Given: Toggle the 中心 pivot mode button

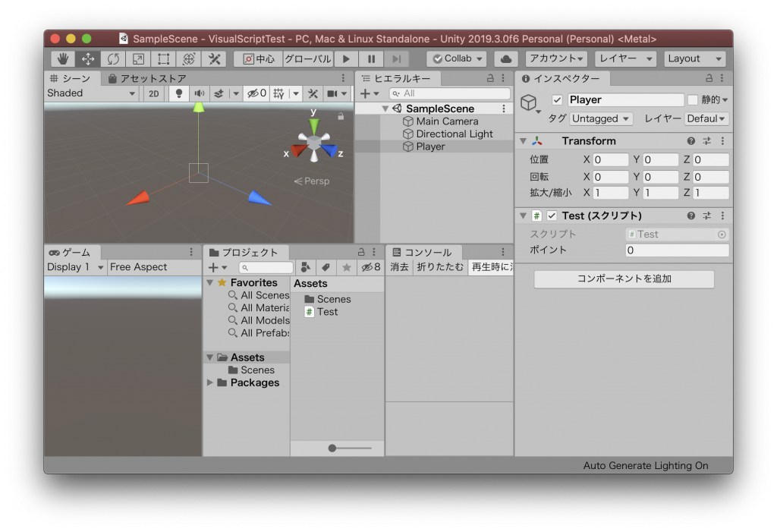Looking at the screenshot, I should tap(258, 59).
